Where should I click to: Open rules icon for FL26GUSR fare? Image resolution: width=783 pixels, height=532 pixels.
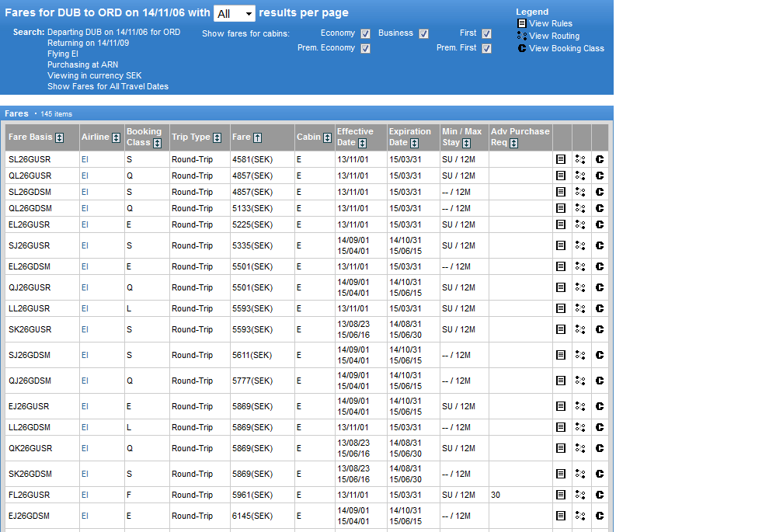pos(561,495)
